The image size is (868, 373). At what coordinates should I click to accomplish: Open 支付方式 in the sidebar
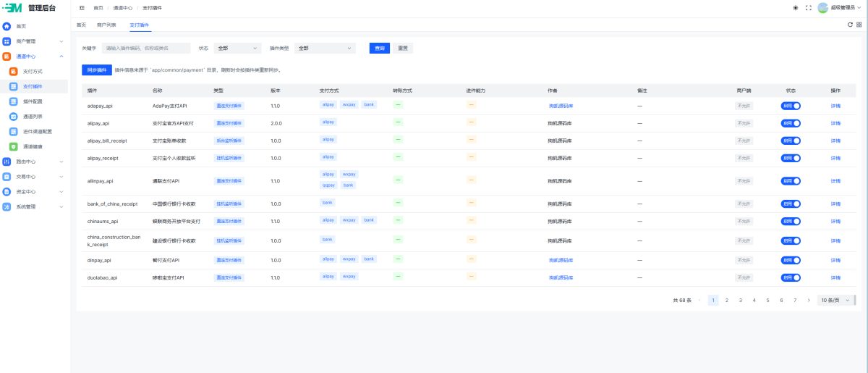[x=33, y=71]
